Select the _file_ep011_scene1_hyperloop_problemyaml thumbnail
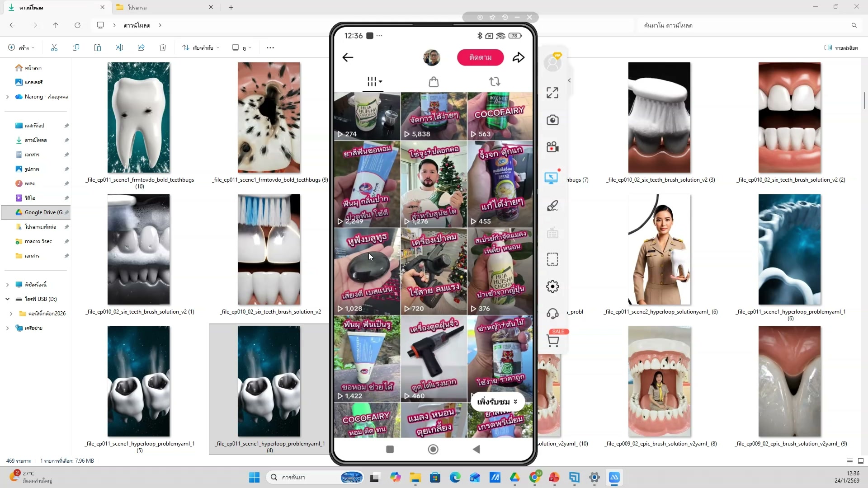 [x=269, y=382]
